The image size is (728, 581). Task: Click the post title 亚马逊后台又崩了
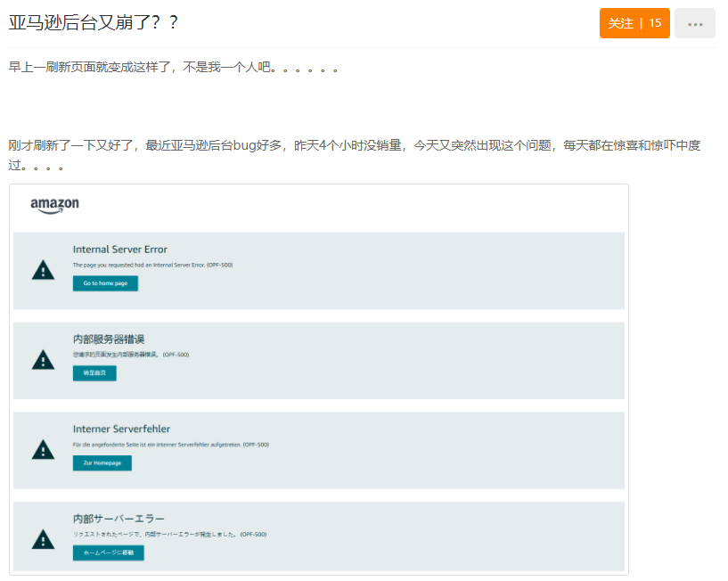click(x=94, y=22)
